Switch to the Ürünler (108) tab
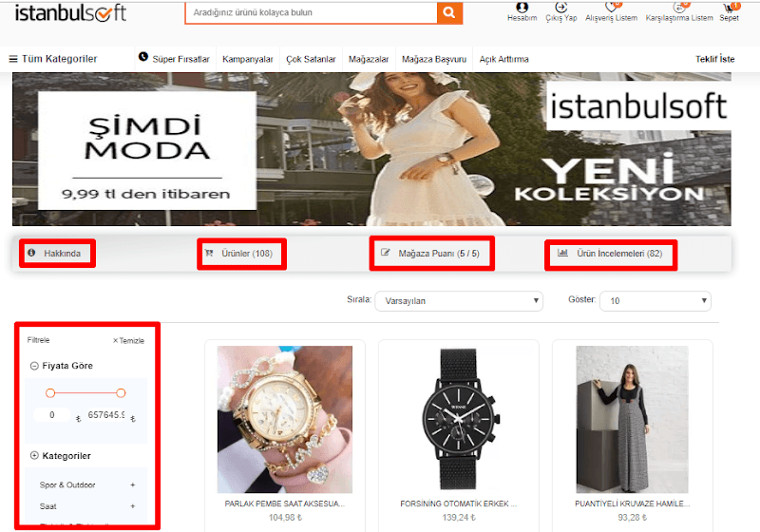The width and height of the screenshot is (760, 532). click(247, 254)
